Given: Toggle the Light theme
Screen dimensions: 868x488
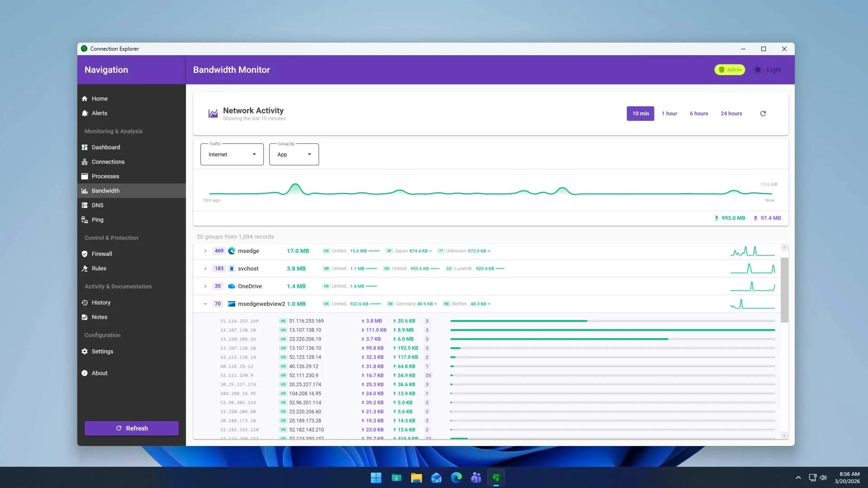Looking at the screenshot, I should (766, 69).
